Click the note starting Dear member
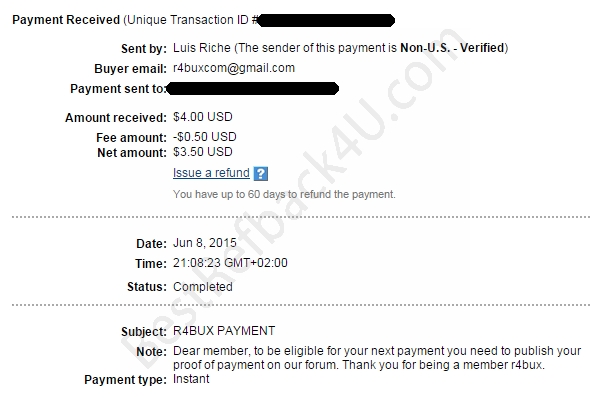Viewport: 591px width, 398px height. pos(377,358)
